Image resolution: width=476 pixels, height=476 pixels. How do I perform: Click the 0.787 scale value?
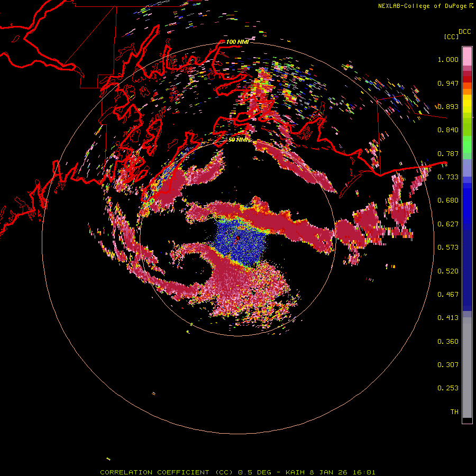(448, 153)
